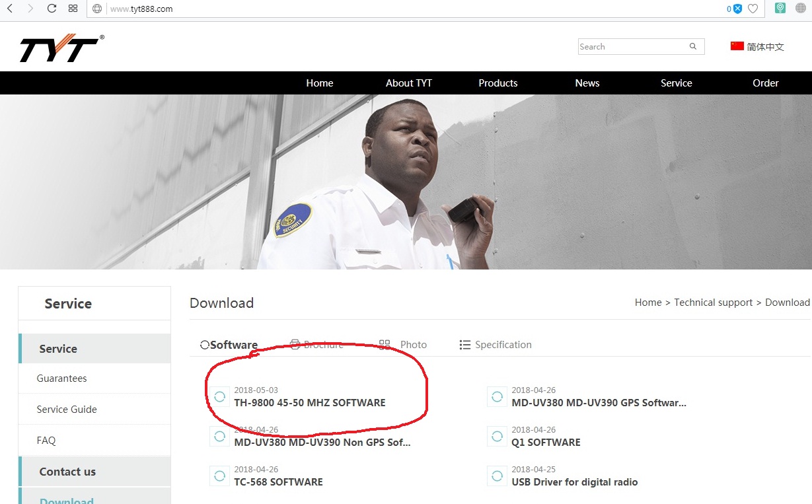Open the green extension icon in toolbar
Image resolution: width=812 pixels, height=504 pixels.
click(x=780, y=8)
